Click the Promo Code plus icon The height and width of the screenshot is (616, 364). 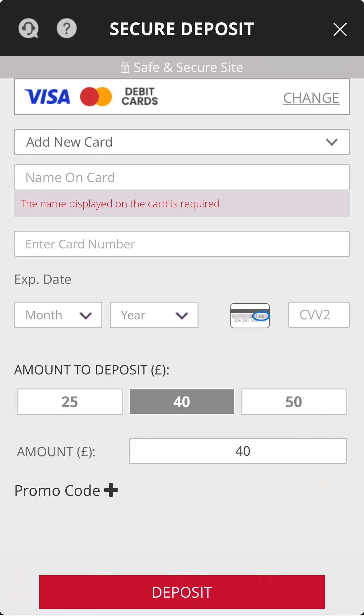click(111, 490)
